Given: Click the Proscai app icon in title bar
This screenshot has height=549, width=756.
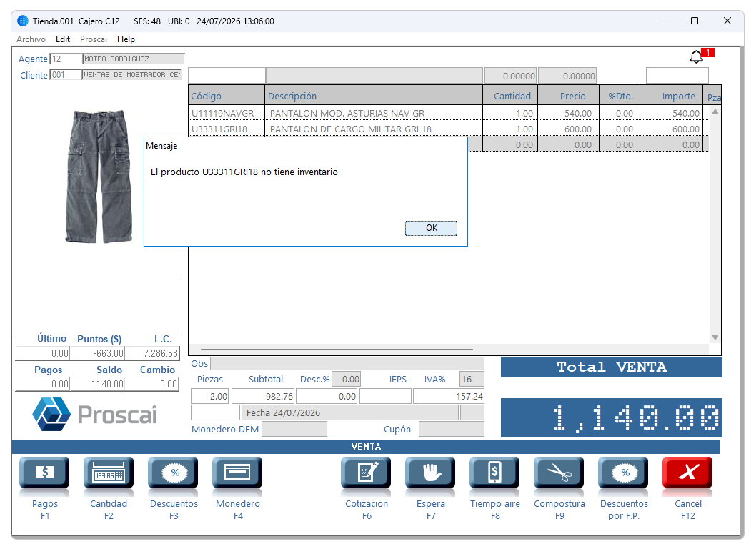Looking at the screenshot, I should pos(23,21).
